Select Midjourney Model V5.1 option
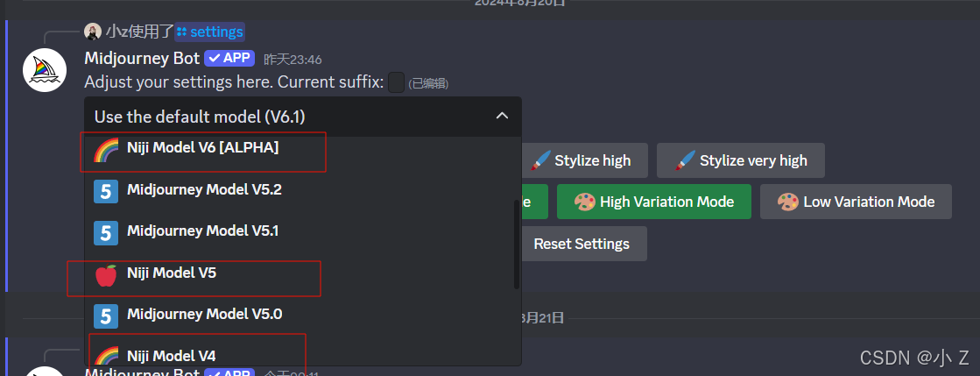The height and width of the screenshot is (376, 980). click(x=302, y=231)
